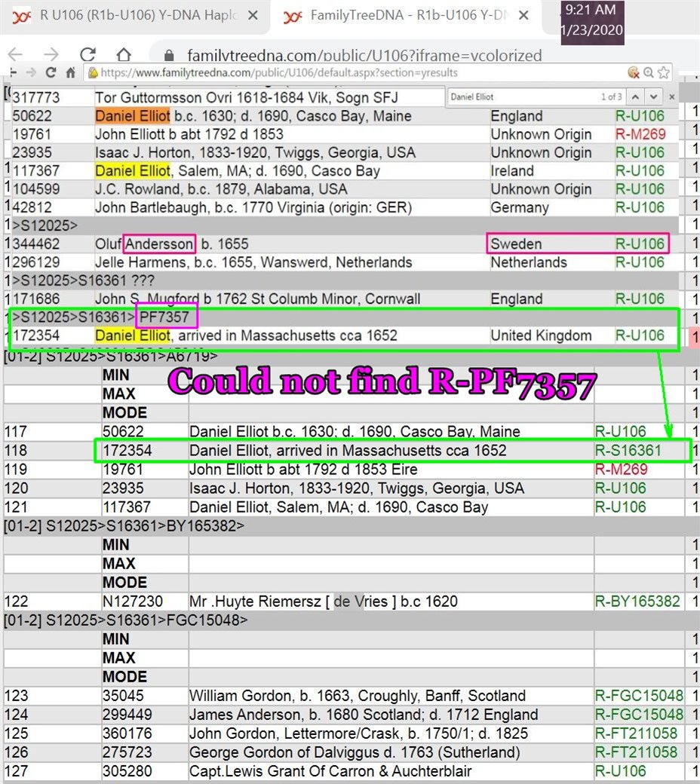Go to previous find result with up chevron
700x784 pixels.
pyautogui.click(x=635, y=97)
